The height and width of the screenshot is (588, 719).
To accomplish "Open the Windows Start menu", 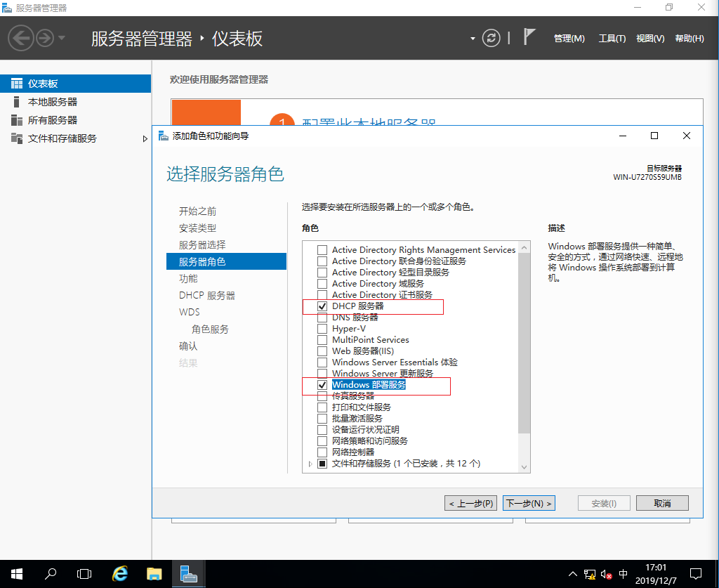I will coord(17,574).
